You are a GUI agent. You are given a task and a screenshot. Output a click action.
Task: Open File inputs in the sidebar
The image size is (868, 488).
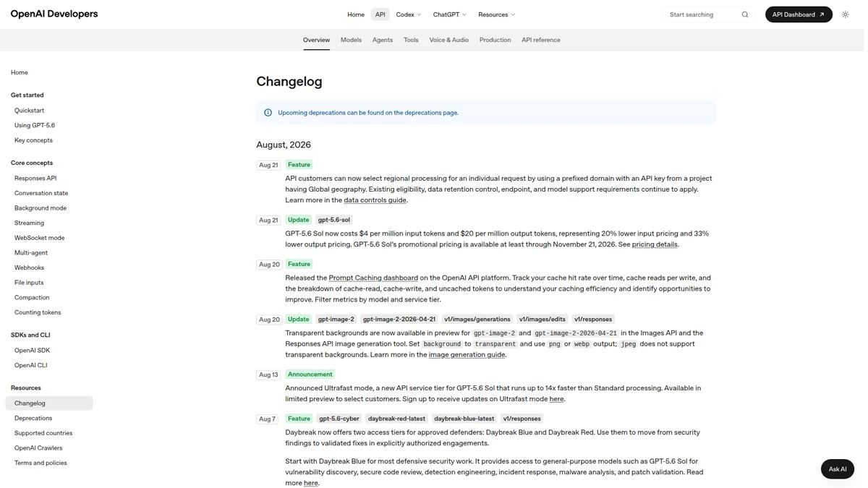point(29,283)
